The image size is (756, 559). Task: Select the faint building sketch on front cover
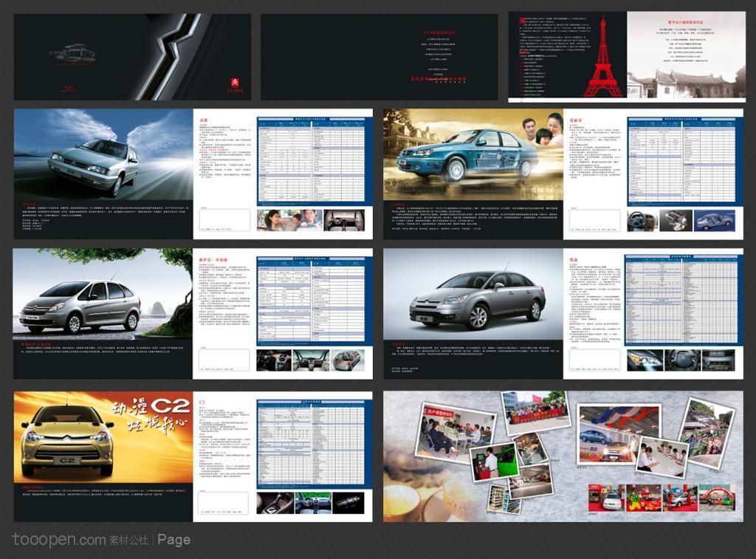click(x=72, y=54)
